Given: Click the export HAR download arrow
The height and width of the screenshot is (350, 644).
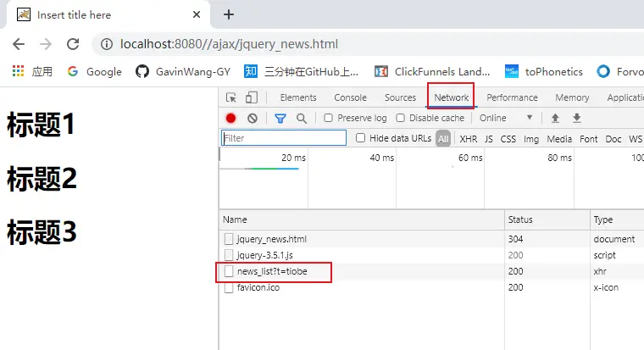Looking at the screenshot, I should point(577,119).
